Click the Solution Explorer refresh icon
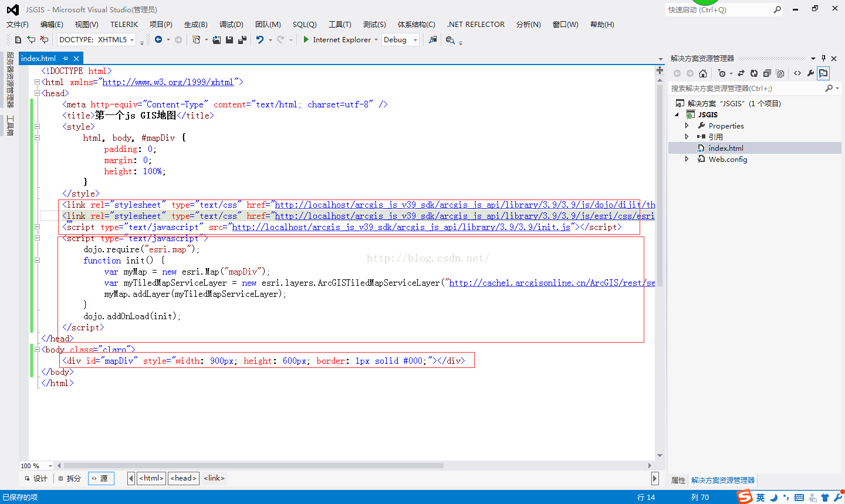 pos(754,73)
